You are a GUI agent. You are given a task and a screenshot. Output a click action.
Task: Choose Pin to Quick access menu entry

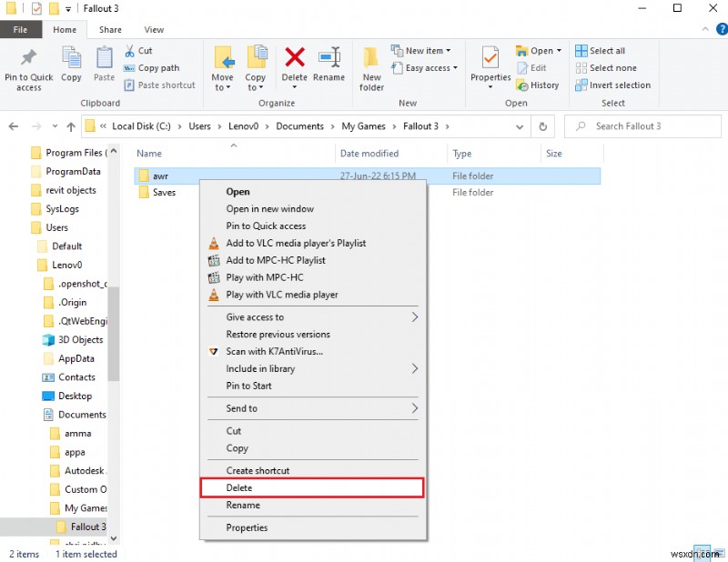tap(312, 226)
